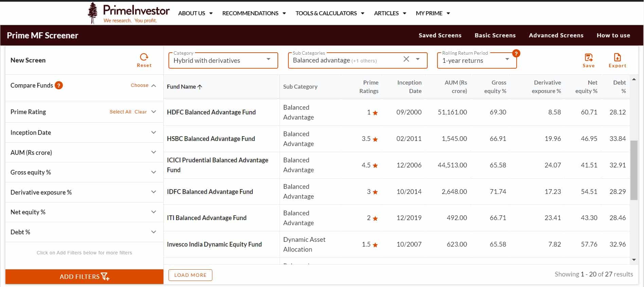Click the IDFC Balanced Advantage rating star
644x287 pixels.
coord(375,192)
